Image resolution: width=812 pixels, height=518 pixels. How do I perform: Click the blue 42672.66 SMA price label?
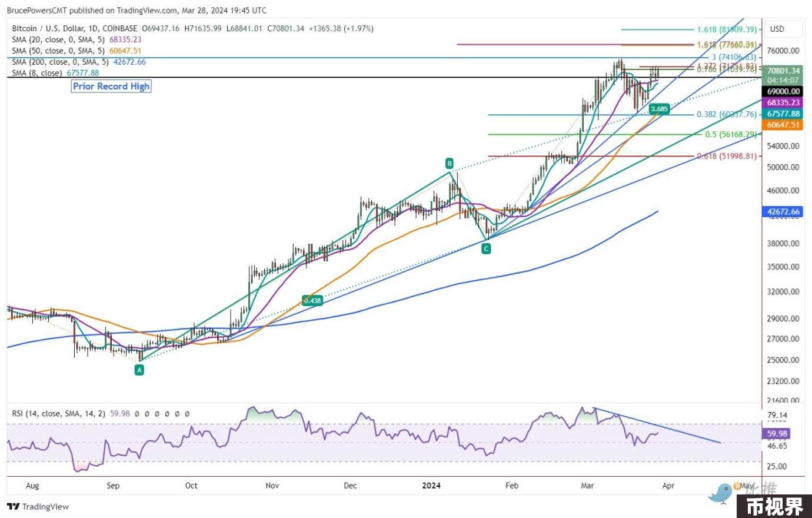[784, 211]
